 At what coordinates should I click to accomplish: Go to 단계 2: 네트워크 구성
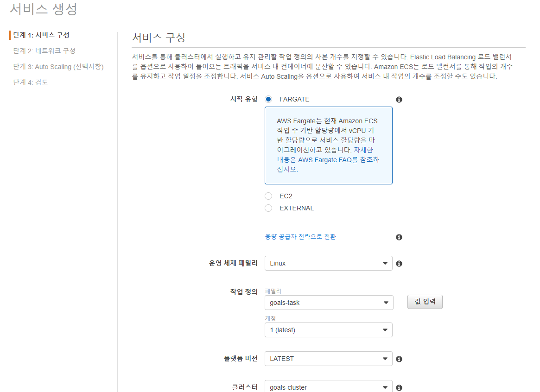pyautogui.click(x=44, y=51)
